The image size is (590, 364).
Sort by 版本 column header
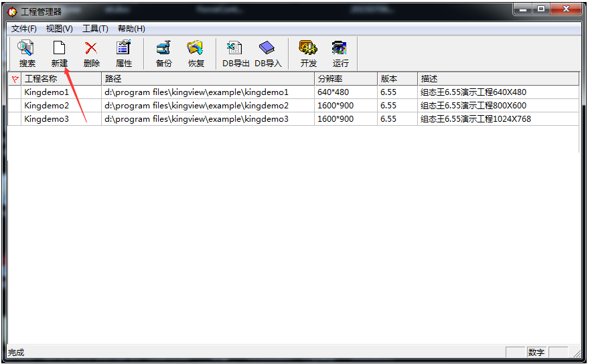[398, 79]
